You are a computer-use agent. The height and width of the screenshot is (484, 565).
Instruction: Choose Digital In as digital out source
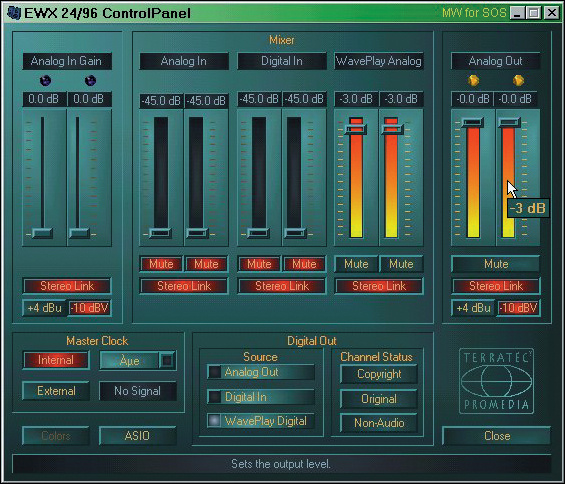point(260,397)
